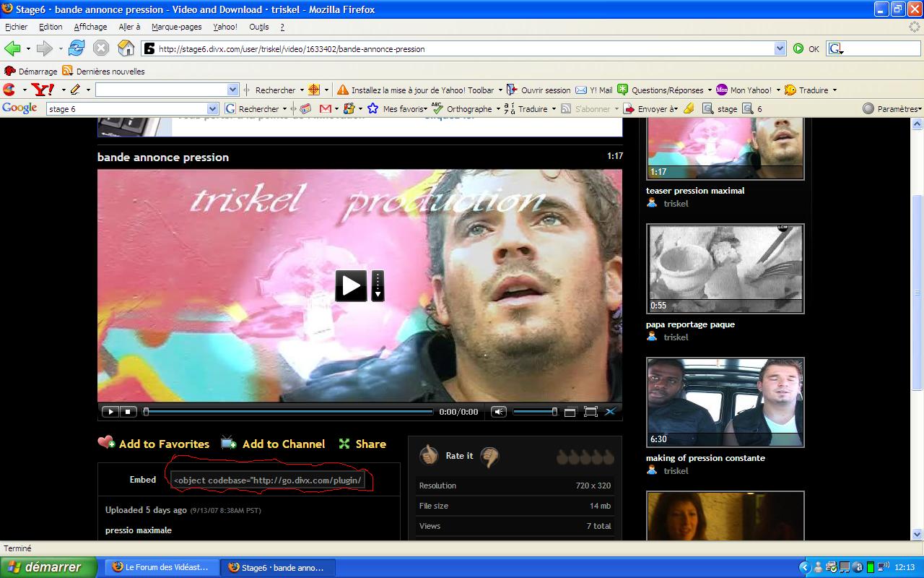Click the Add to Channel TV icon
This screenshot has height=578, width=924.
coord(229,443)
